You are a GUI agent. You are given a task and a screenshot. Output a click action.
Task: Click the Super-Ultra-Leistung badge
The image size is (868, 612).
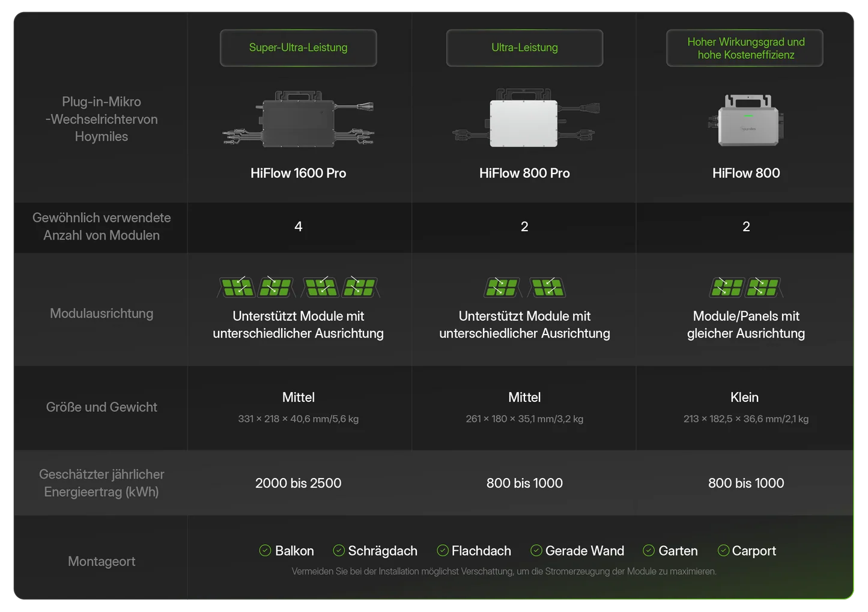point(299,48)
